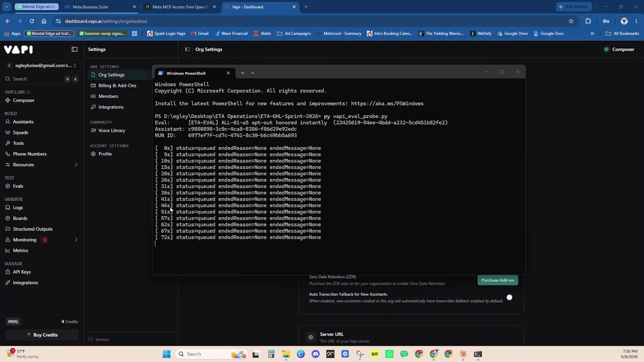644x362 pixels.
Task: Open Tools in Vapi sidebar
Action: point(18,143)
